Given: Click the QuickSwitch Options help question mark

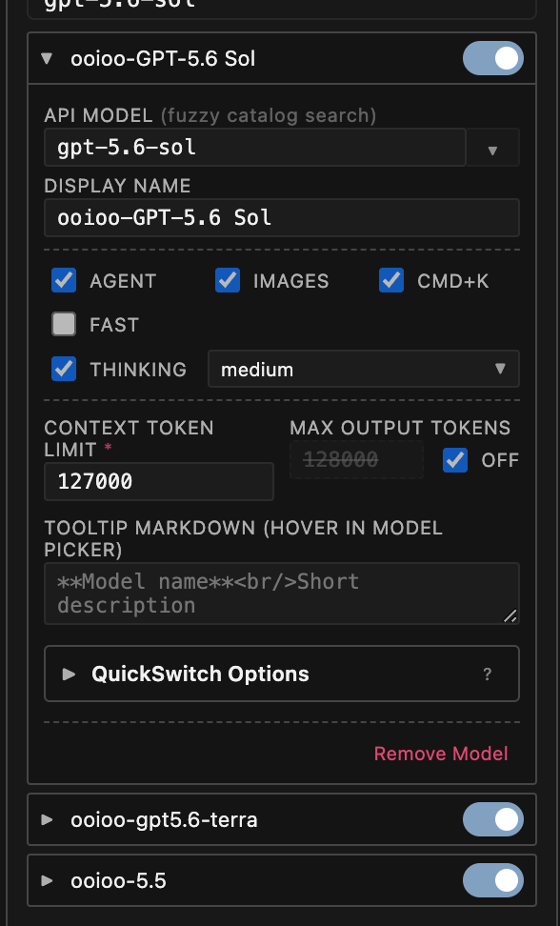Looking at the screenshot, I should pyautogui.click(x=487, y=674).
